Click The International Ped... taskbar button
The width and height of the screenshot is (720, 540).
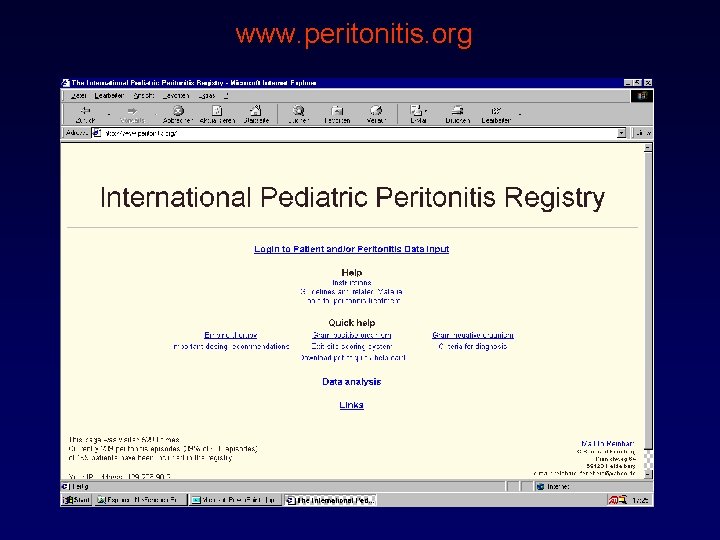(x=330, y=500)
